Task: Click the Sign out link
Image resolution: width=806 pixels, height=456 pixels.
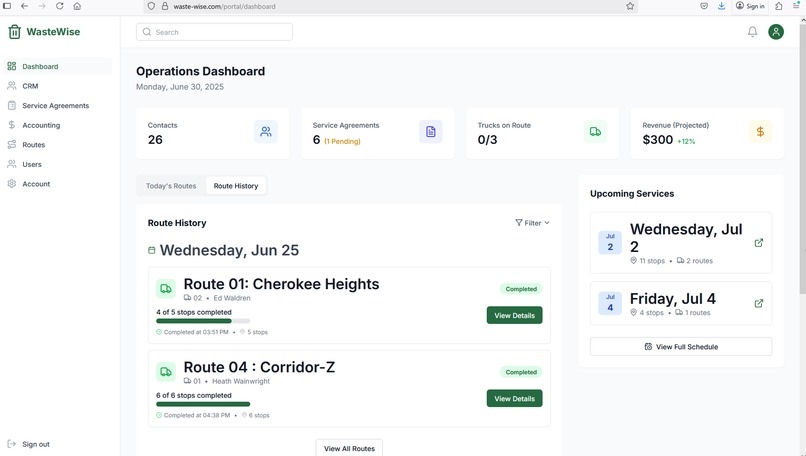Action: click(36, 444)
